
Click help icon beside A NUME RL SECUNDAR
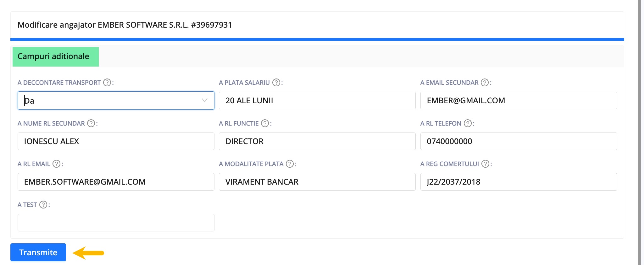tap(91, 123)
